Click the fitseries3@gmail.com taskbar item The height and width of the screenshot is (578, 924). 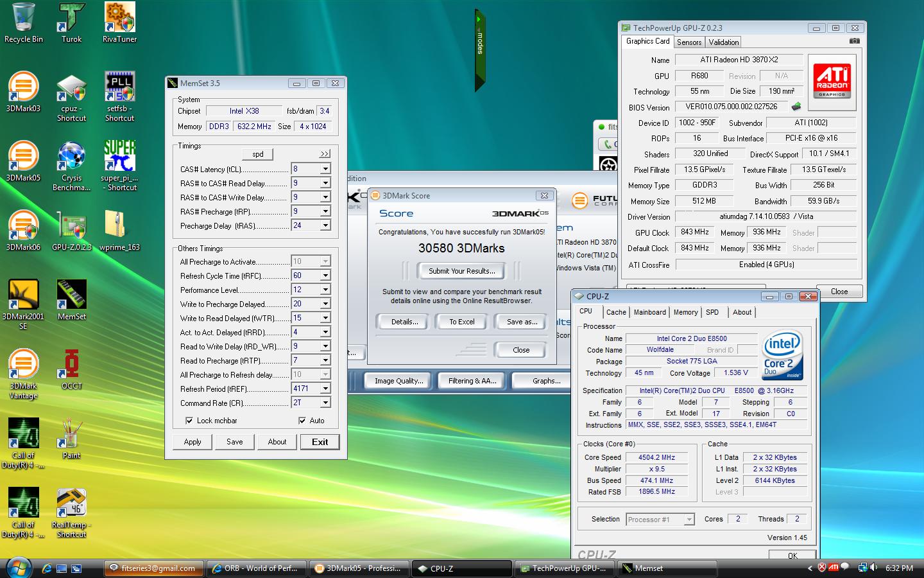click(x=153, y=568)
